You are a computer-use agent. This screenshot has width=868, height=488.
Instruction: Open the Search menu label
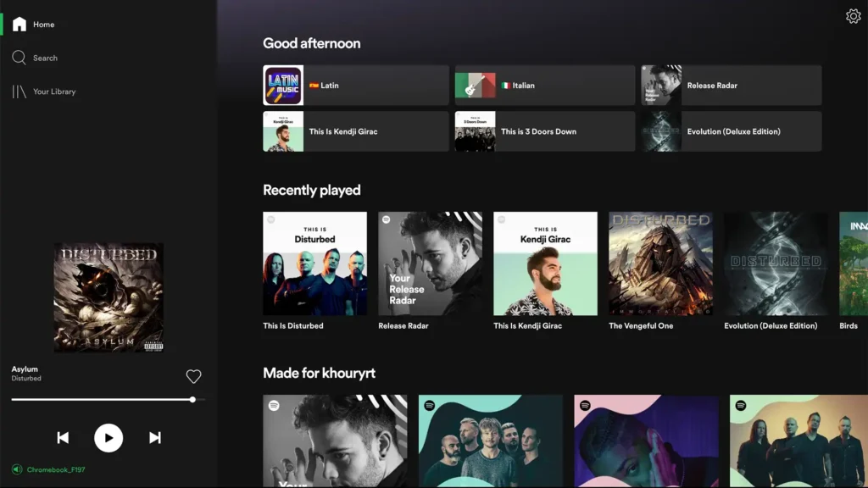46,58
